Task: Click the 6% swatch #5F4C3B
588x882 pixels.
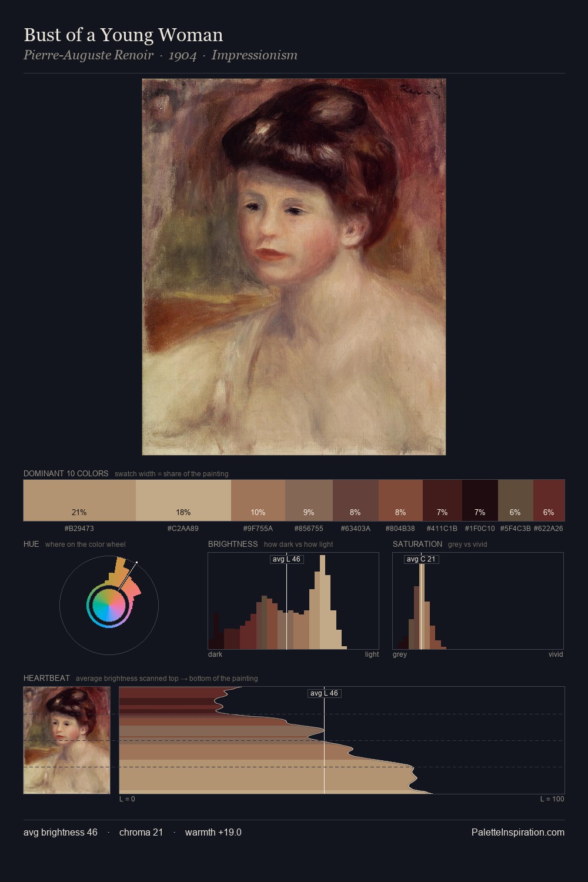Action: tap(516, 500)
